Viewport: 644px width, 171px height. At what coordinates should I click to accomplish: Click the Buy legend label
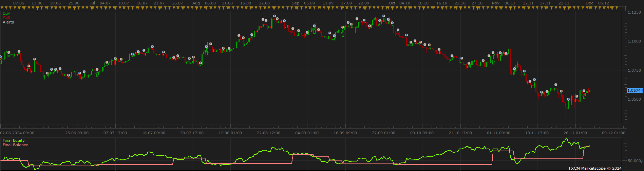click(6, 13)
